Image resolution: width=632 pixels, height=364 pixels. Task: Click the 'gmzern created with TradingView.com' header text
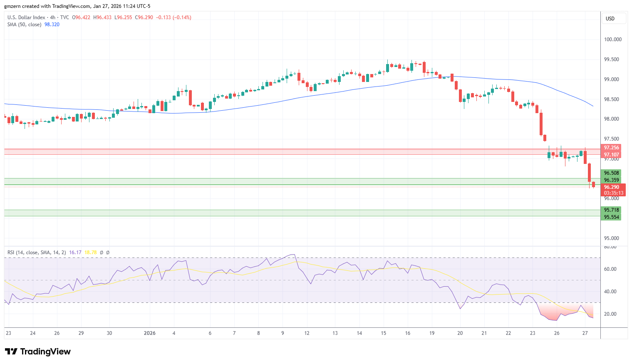coord(47,6)
